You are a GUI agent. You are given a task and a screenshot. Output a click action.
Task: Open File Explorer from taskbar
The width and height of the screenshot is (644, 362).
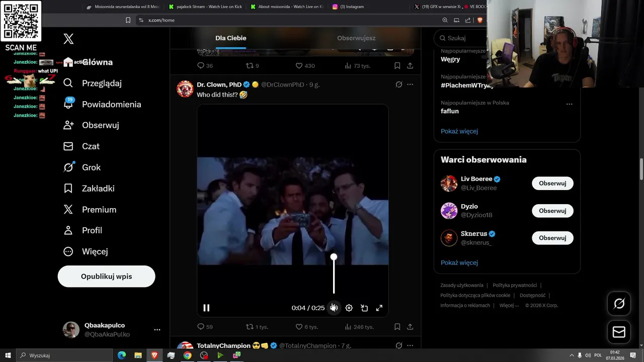pos(138,355)
